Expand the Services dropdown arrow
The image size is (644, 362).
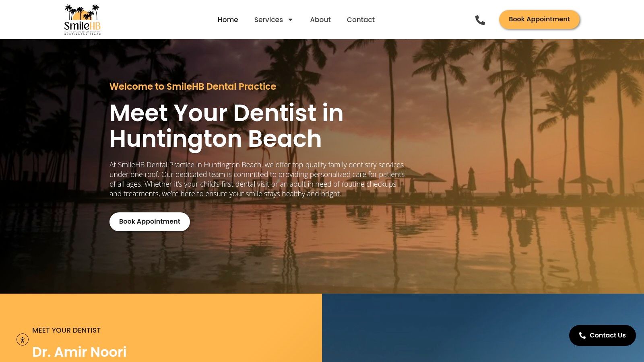290,20
